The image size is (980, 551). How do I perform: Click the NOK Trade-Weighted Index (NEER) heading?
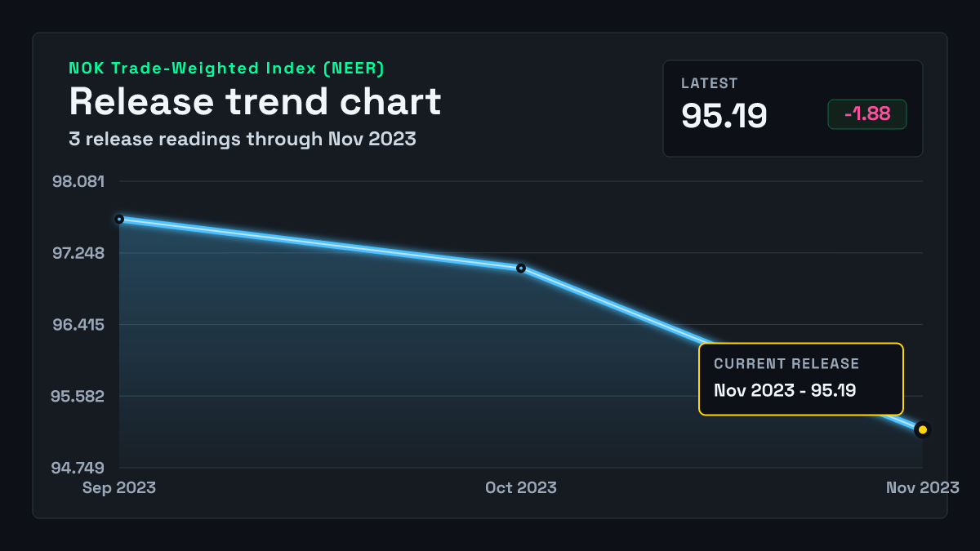pyautogui.click(x=226, y=69)
